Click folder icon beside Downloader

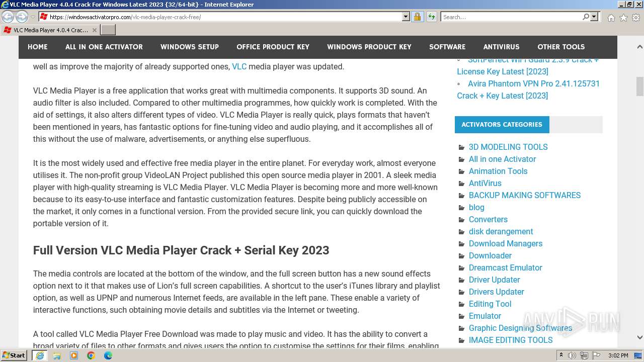[461, 256]
